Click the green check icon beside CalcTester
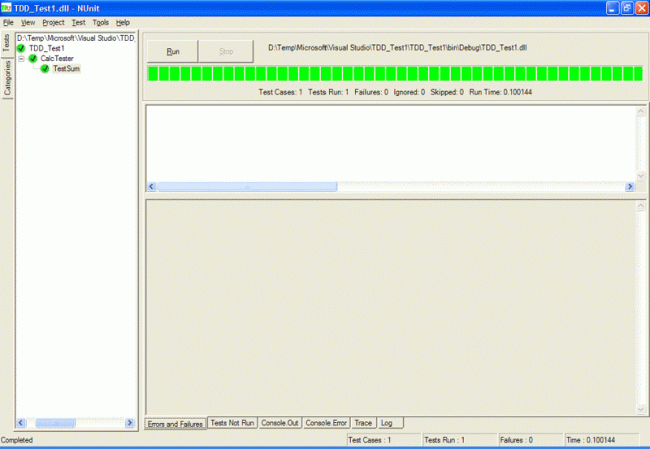Image resolution: width=650 pixels, height=449 pixels. (33, 58)
